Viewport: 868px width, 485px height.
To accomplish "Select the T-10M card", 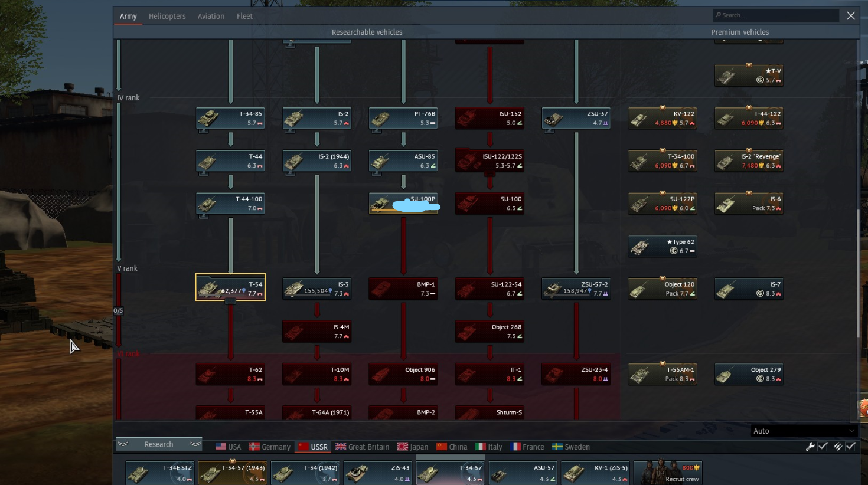I will pos(317,374).
